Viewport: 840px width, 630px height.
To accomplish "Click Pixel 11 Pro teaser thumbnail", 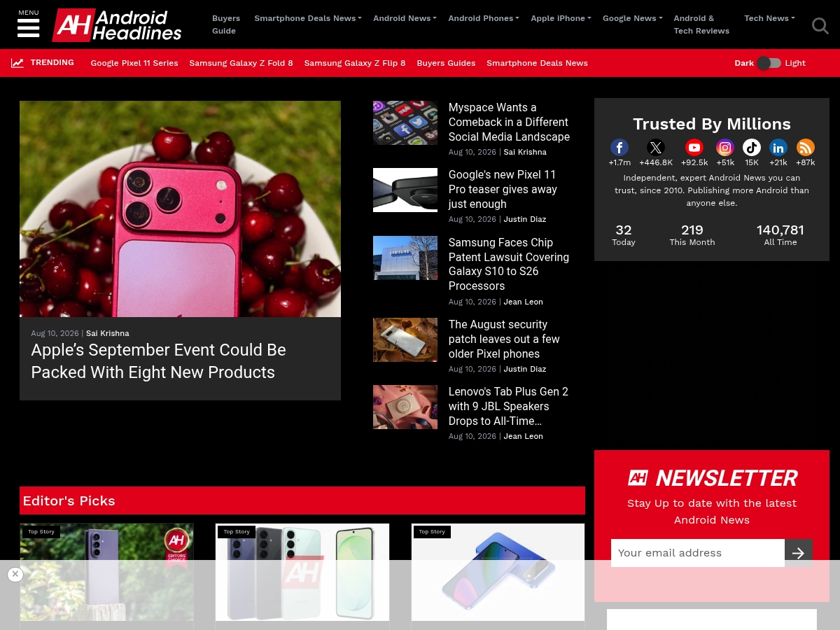I will [405, 190].
